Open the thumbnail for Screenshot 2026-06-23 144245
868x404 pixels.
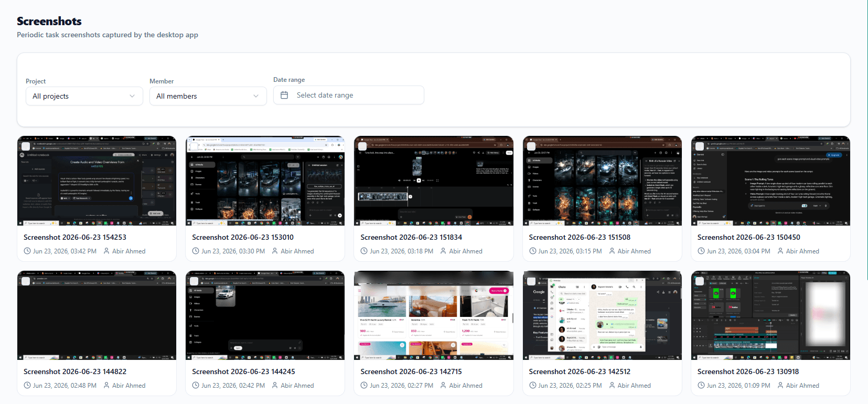point(265,315)
